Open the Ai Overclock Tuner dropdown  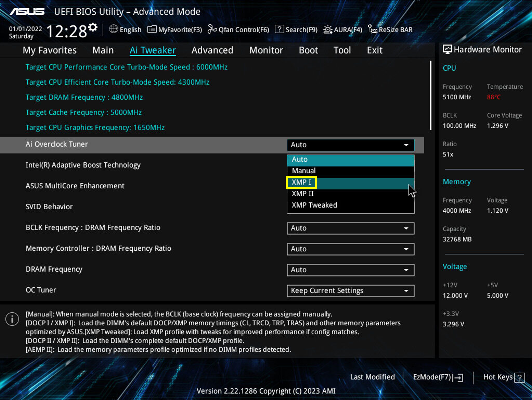pyautogui.click(x=350, y=145)
